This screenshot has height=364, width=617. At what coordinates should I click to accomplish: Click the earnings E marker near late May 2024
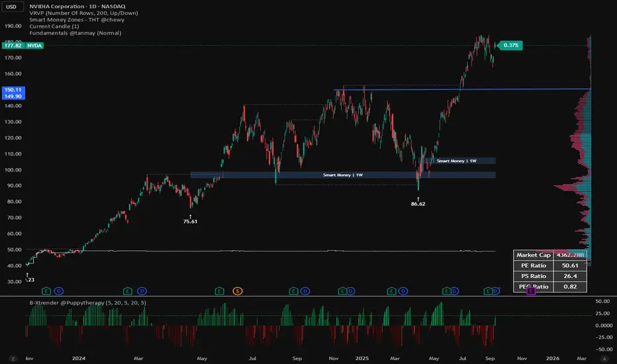(219, 291)
